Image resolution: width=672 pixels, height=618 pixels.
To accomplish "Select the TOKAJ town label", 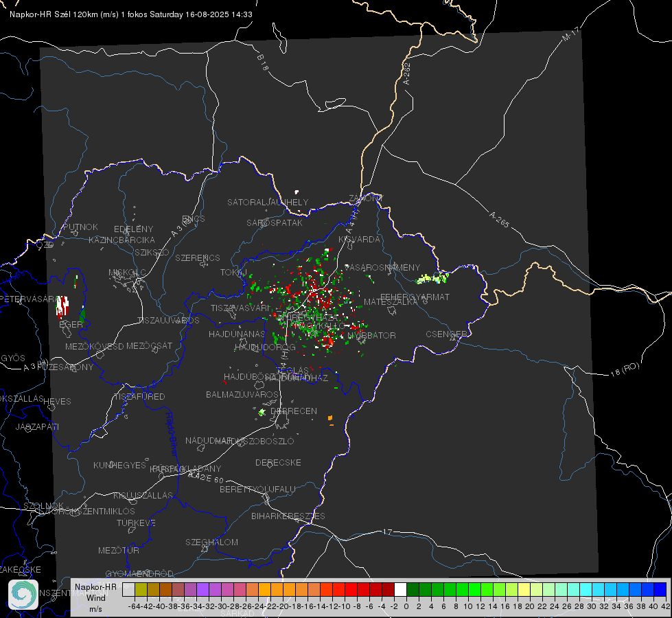I will coord(233,273).
